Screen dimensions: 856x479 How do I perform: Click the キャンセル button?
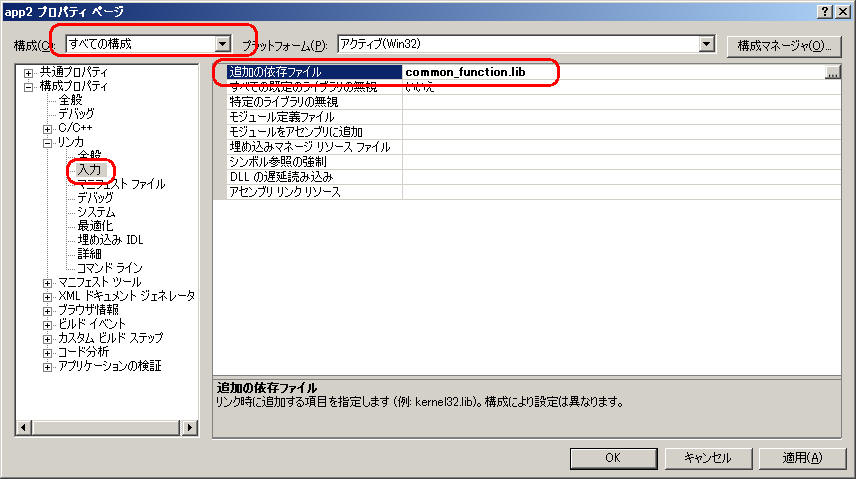pos(707,458)
